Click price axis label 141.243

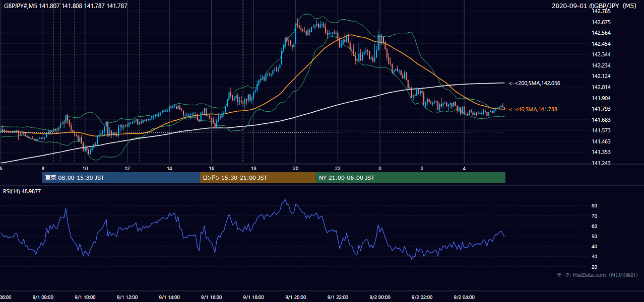click(601, 163)
